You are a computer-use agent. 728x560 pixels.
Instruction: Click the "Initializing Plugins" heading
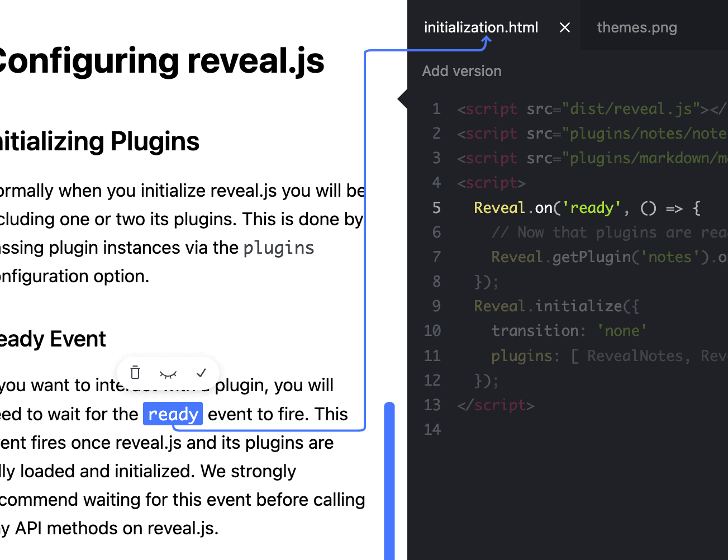101,141
